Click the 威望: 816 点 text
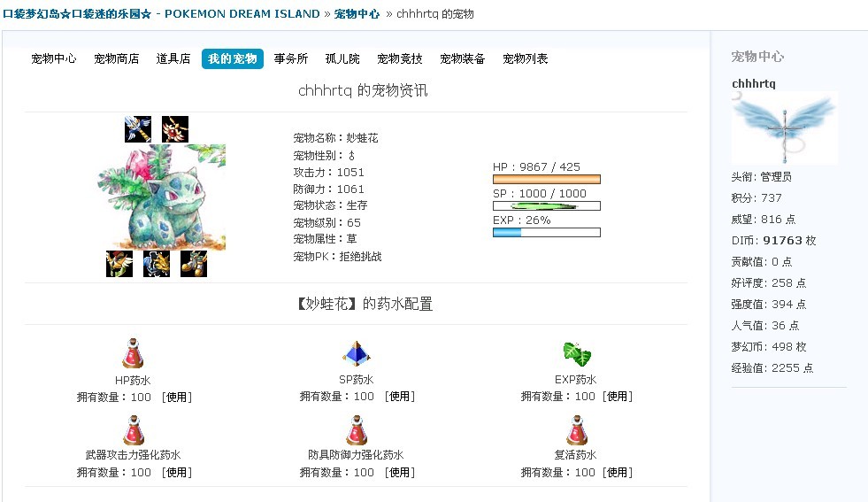Viewport: 868px width, 502px height. tap(764, 220)
